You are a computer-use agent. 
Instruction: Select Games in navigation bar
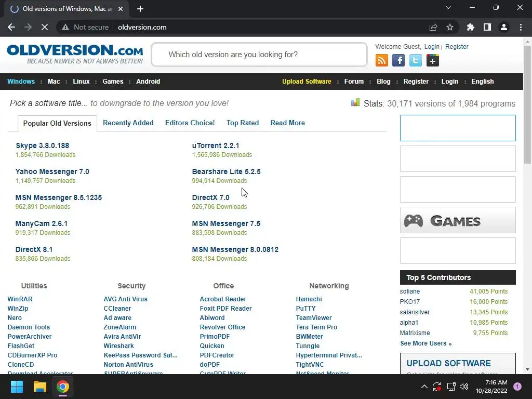tap(113, 82)
